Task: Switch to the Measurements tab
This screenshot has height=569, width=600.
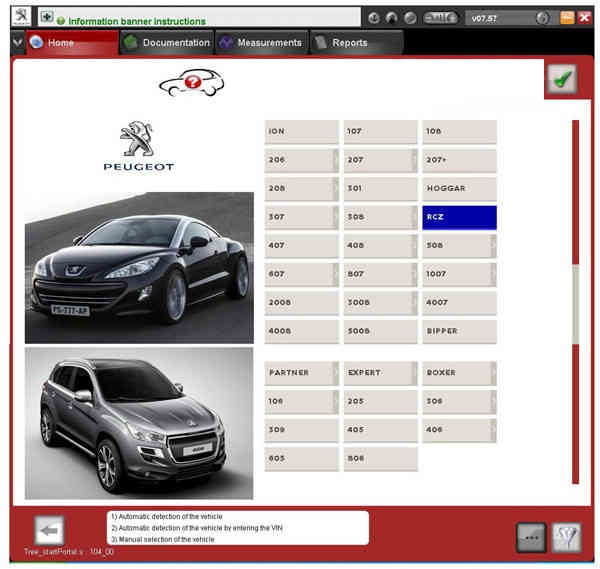Action: 260,43
